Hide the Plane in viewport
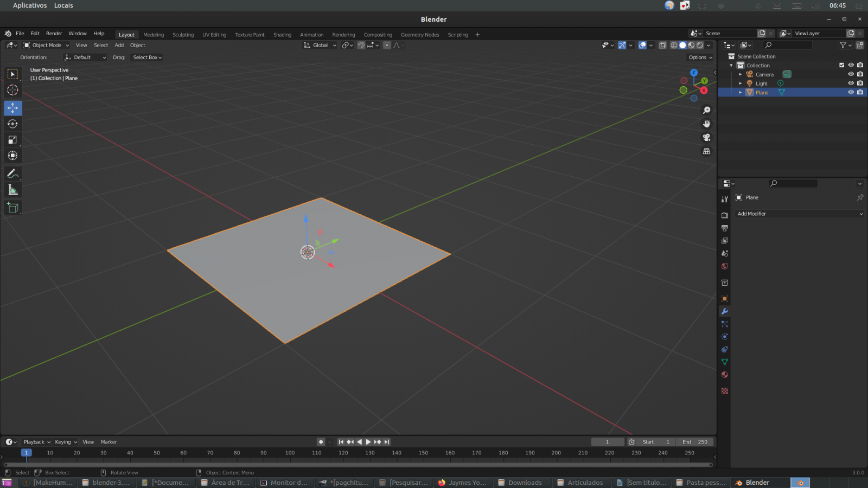Viewport: 868px width, 488px height. tap(851, 92)
